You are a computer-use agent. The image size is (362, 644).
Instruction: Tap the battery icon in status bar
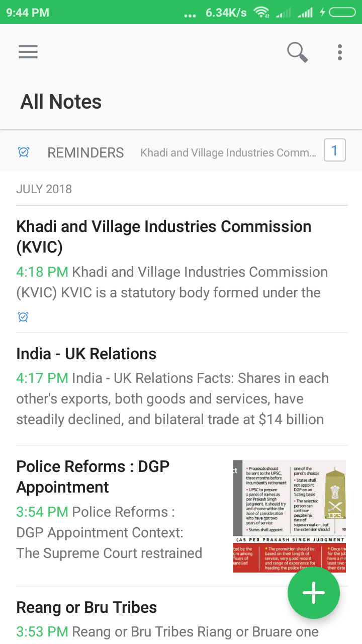click(342, 12)
